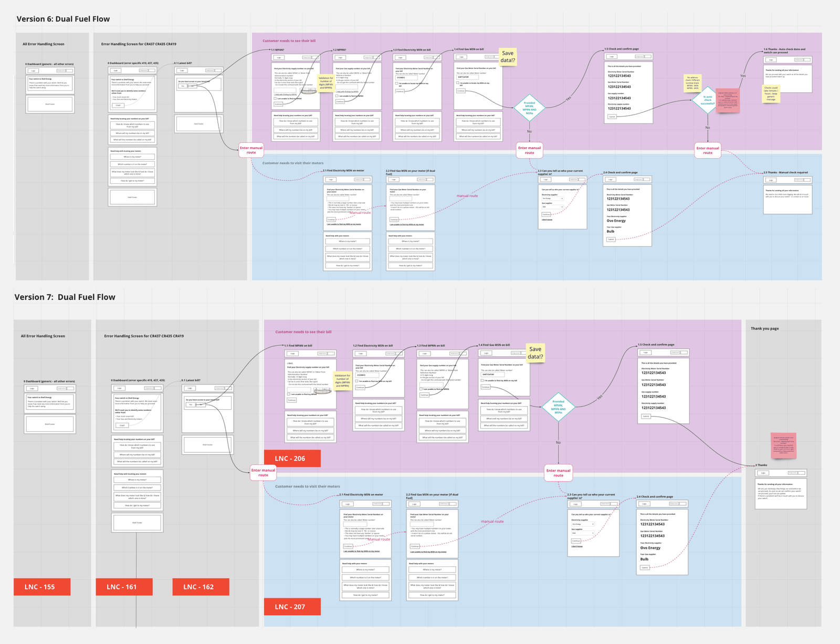Expand 'Which number is it on the meter?' on Version 7 screen 2.1
The image size is (840, 644).
tap(365, 577)
